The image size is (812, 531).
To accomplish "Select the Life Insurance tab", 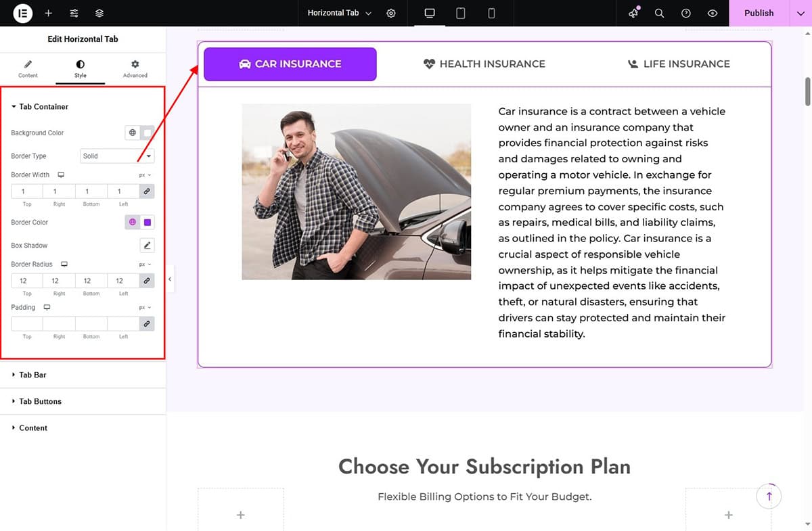I will click(679, 64).
